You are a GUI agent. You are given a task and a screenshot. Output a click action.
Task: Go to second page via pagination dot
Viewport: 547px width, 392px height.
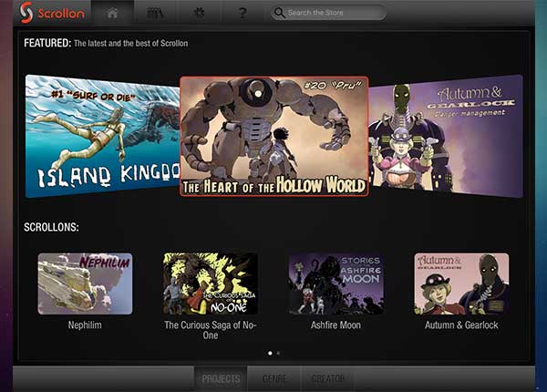(278, 352)
